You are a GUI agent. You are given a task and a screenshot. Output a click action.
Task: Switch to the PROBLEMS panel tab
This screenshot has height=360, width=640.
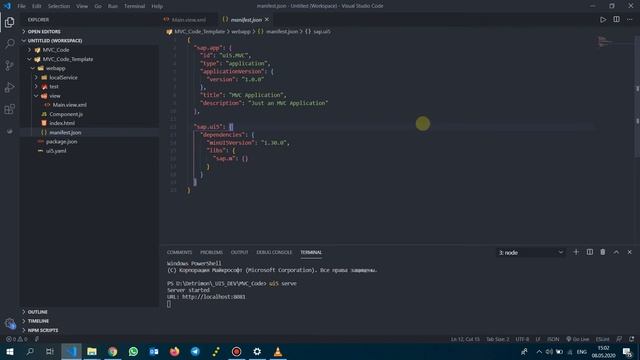click(x=211, y=252)
